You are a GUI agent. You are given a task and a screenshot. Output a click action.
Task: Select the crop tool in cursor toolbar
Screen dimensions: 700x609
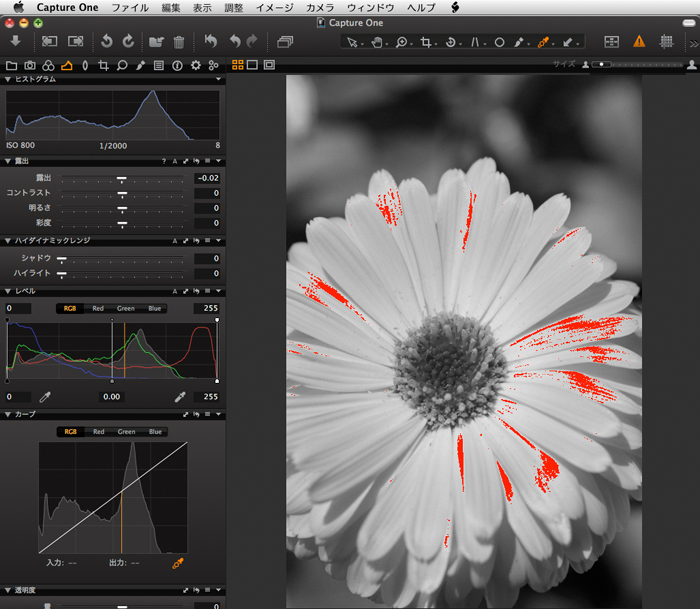[426, 42]
